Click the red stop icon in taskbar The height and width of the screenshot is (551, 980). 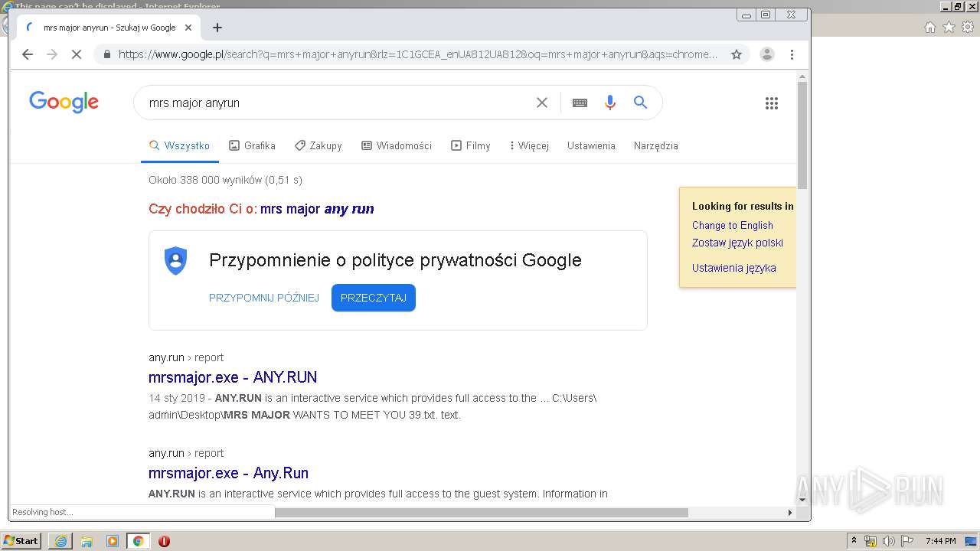click(164, 541)
